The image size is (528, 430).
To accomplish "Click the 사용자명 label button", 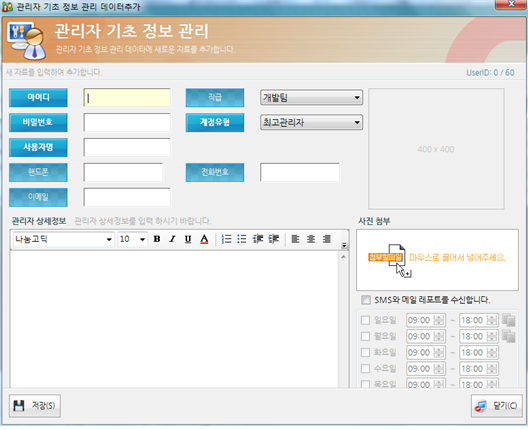I will tap(38, 147).
